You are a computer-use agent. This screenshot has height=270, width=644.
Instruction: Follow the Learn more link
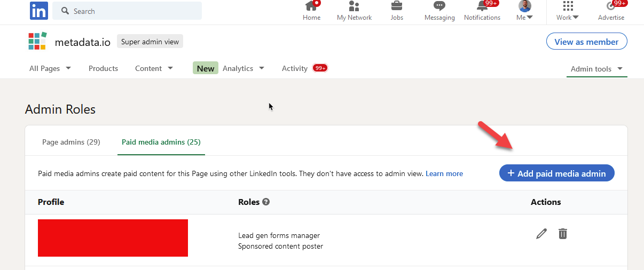coord(444,173)
